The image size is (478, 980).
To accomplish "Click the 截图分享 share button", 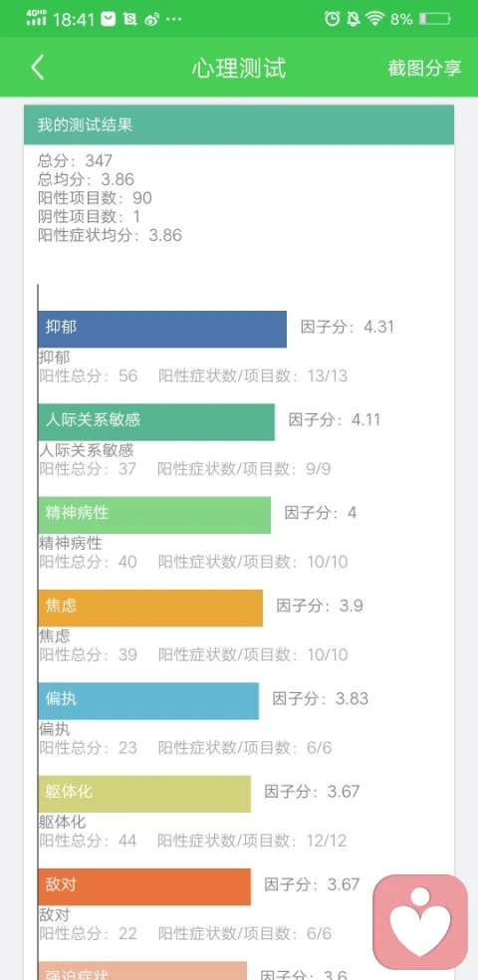I will [424, 68].
